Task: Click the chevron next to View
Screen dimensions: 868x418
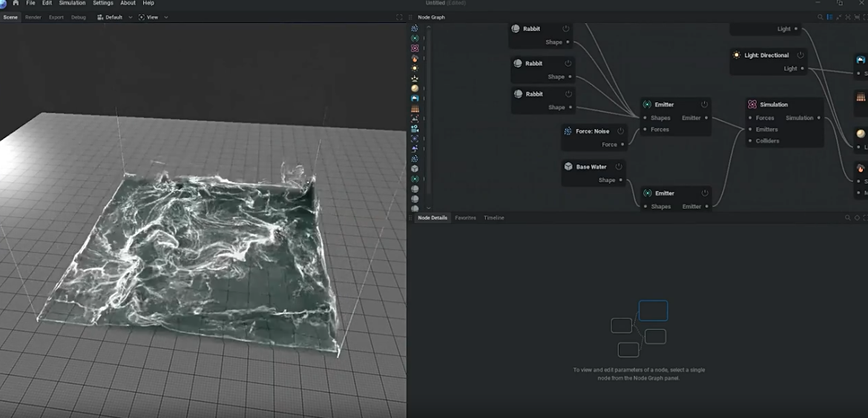Action: (x=166, y=17)
